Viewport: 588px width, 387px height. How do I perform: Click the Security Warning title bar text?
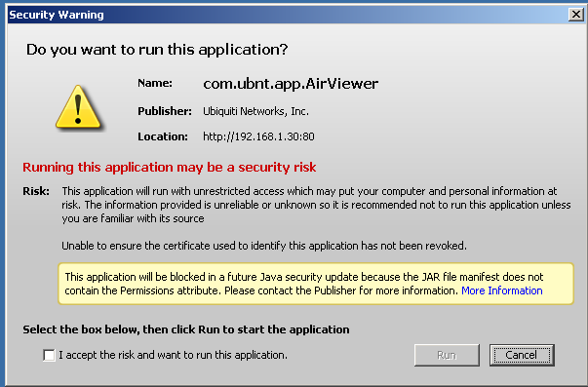pos(57,15)
